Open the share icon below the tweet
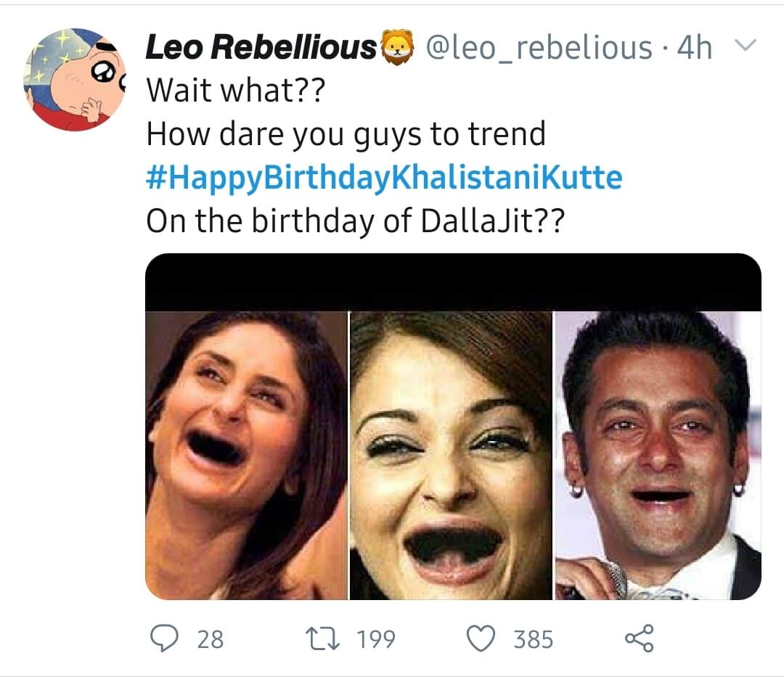The image size is (784, 677). tap(639, 639)
